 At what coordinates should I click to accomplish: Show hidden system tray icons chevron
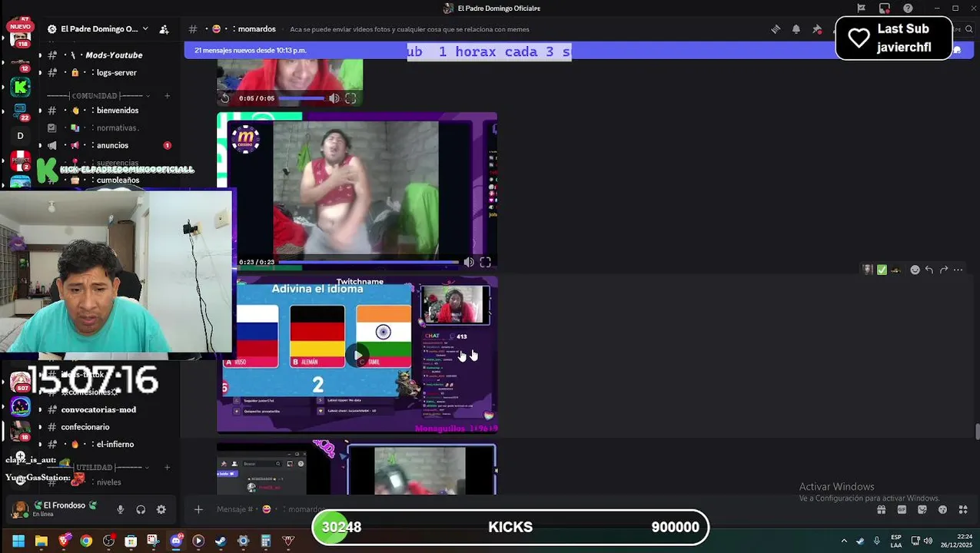(x=844, y=541)
